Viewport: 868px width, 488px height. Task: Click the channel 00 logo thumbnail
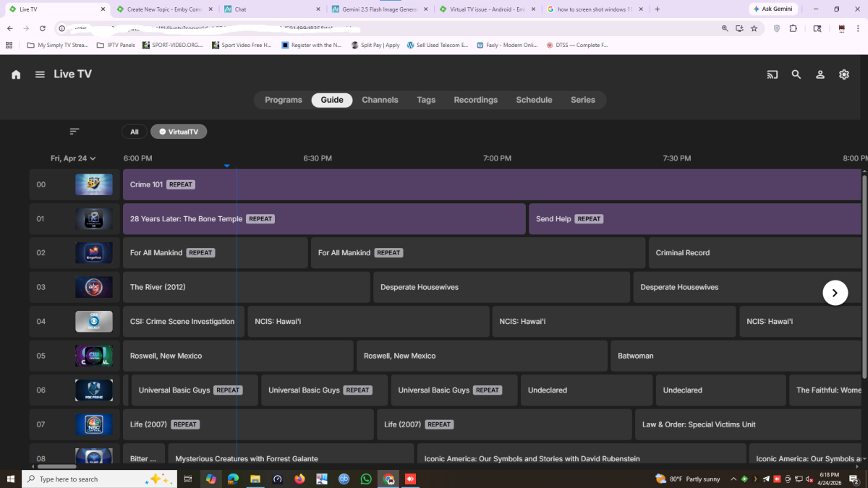click(94, 184)
